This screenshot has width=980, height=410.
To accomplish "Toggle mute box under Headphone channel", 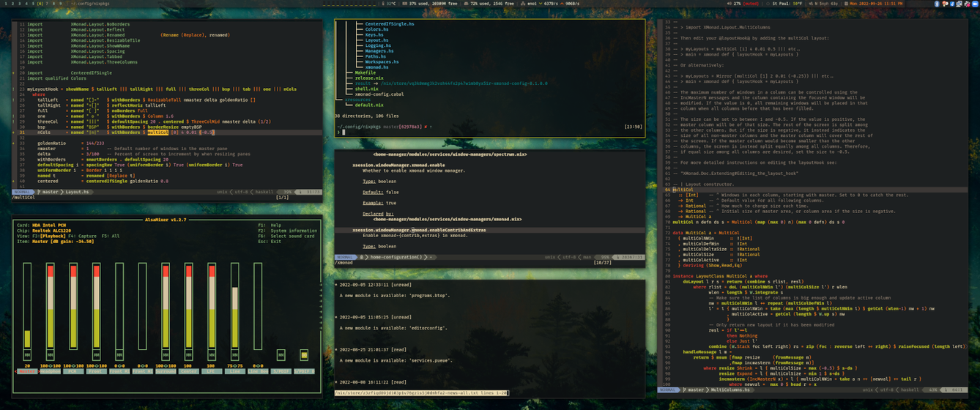I will 50,355.
